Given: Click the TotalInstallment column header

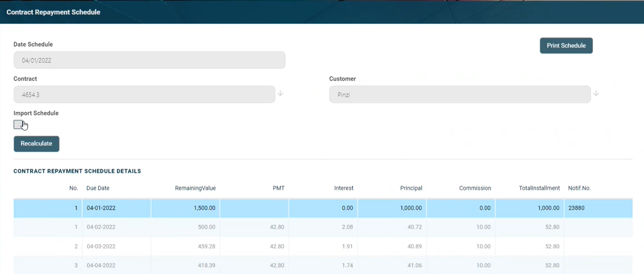Looking at the screenshot, I should [x=539, y=188].
